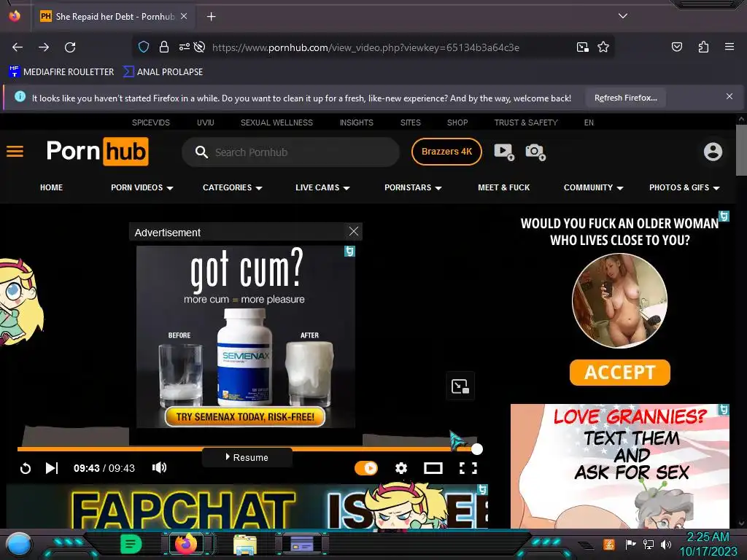Click the video progress bar handle
747x560 pixels.
[x=477, y=449]
